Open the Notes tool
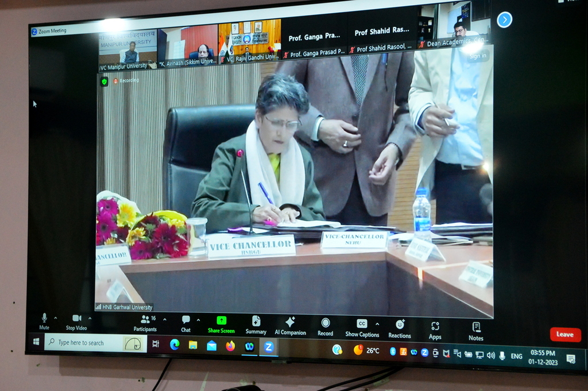 (476, 332)
